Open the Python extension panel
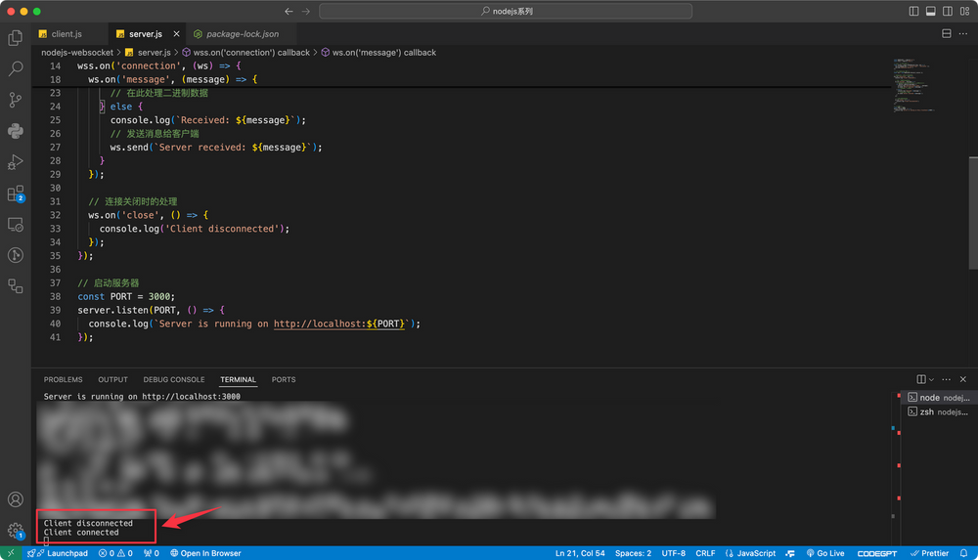978x560 pixels. [x=16, y=131]
